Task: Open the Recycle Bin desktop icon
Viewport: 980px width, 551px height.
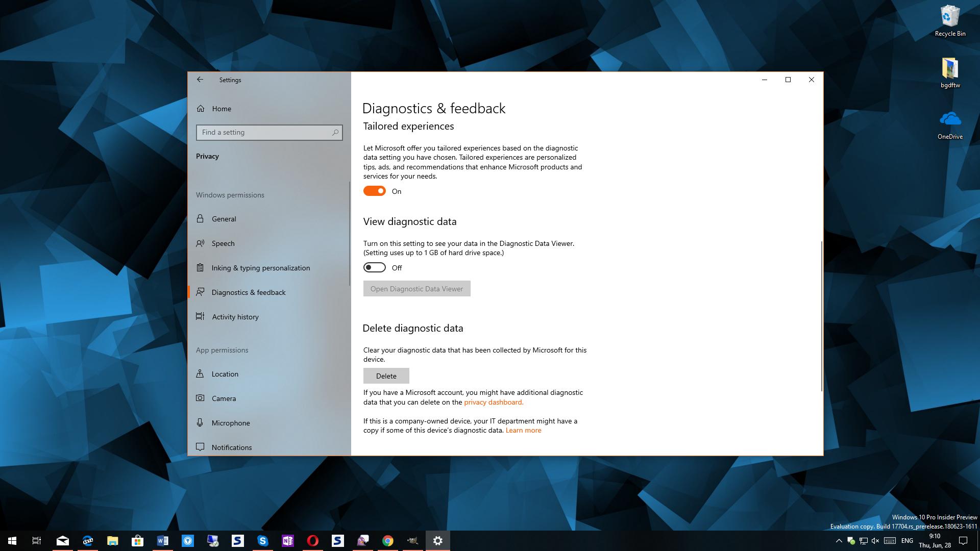Action: coord(950,21)
